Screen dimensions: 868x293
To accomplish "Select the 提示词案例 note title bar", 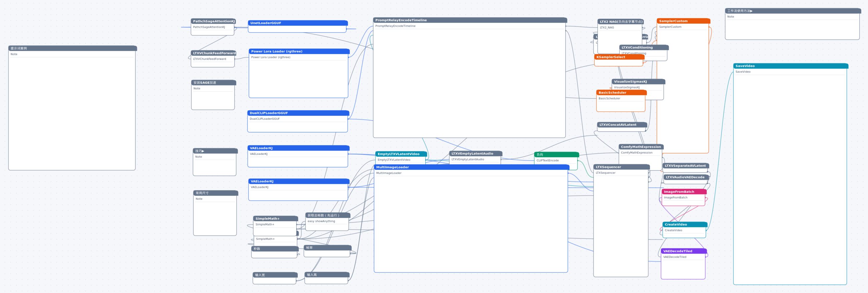I will 72,48.
